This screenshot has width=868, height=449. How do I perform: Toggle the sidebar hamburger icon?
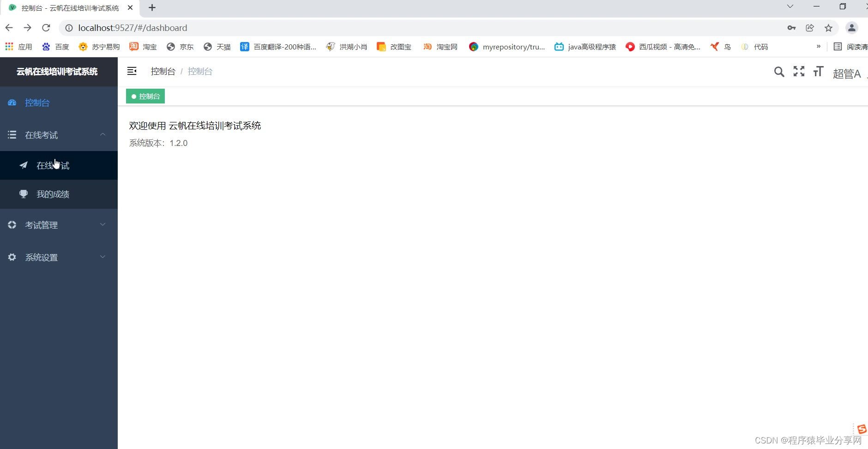(x=132, y=71)
